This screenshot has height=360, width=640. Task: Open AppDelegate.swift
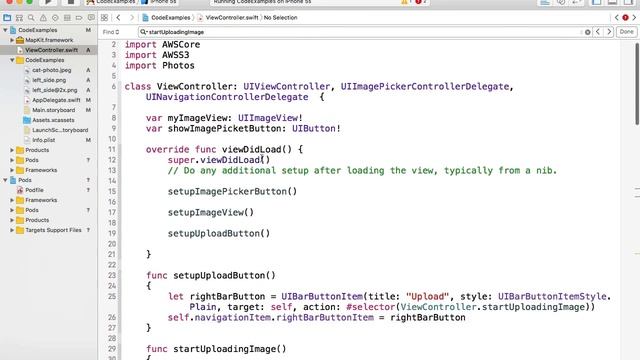tap(56, 100)
